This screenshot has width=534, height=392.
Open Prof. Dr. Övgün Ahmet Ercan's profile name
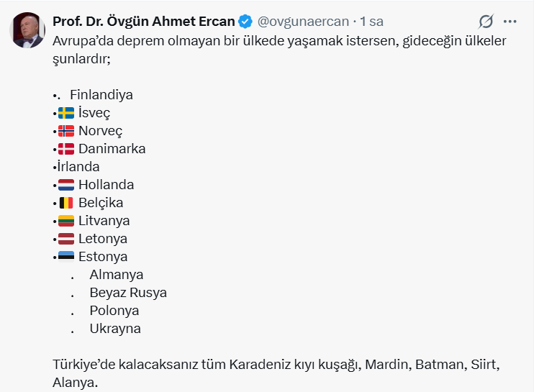[144, 22]
